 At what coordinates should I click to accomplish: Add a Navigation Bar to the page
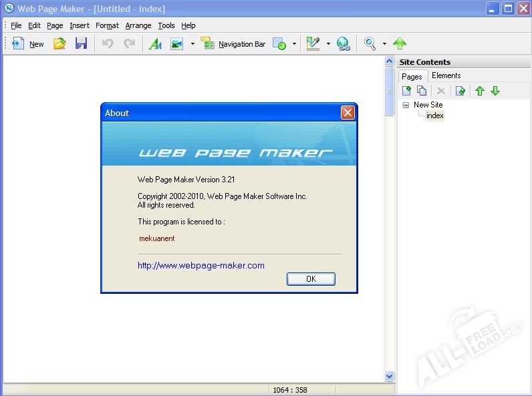(x=233, y=44)
